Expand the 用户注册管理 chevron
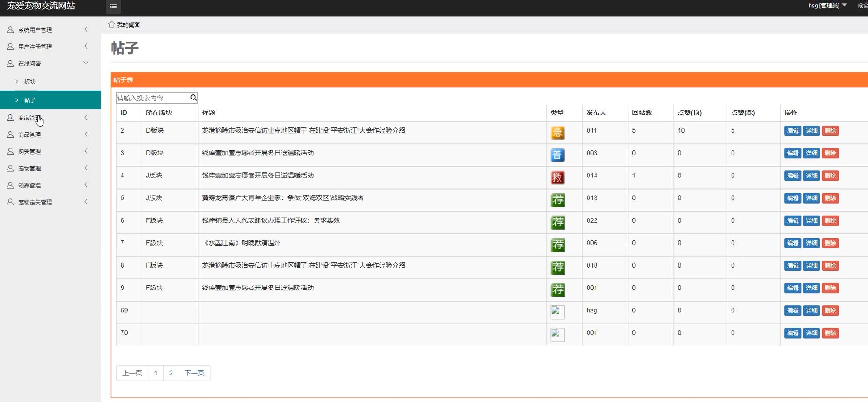This screenshot has width=868, height=402. coord(86,46)
